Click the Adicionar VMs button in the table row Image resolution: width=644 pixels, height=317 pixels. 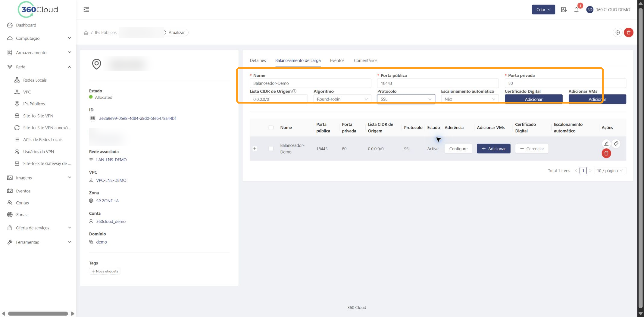[x=494, y=149]
